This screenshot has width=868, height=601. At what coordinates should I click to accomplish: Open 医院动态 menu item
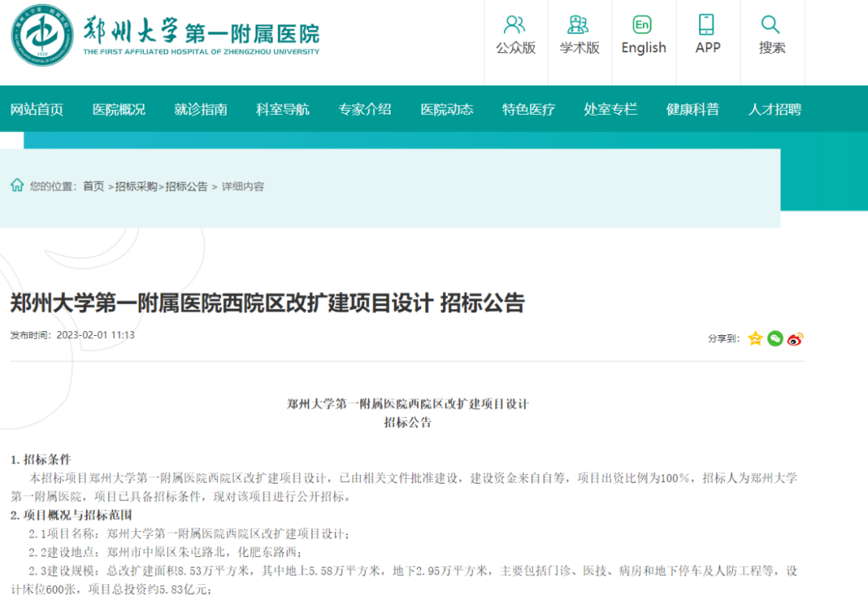pos(447,109)
